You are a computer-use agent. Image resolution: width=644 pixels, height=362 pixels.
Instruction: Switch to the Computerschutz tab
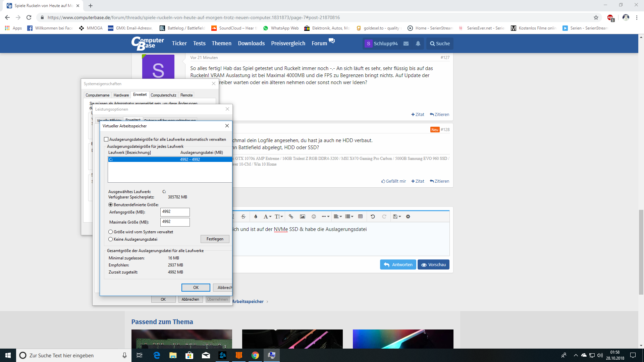click(x=163, y=95)
